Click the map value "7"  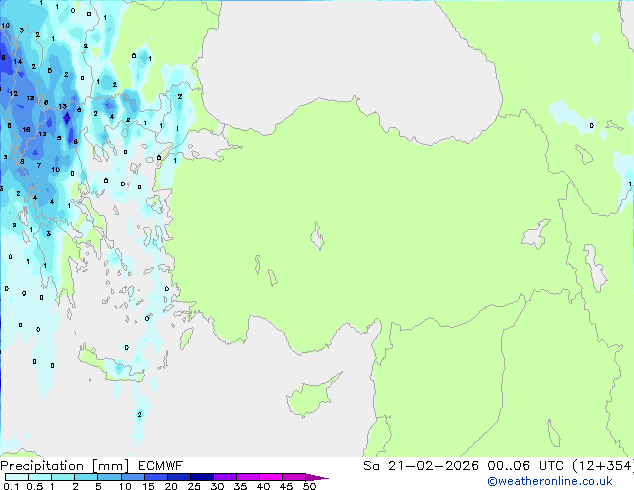39,165
